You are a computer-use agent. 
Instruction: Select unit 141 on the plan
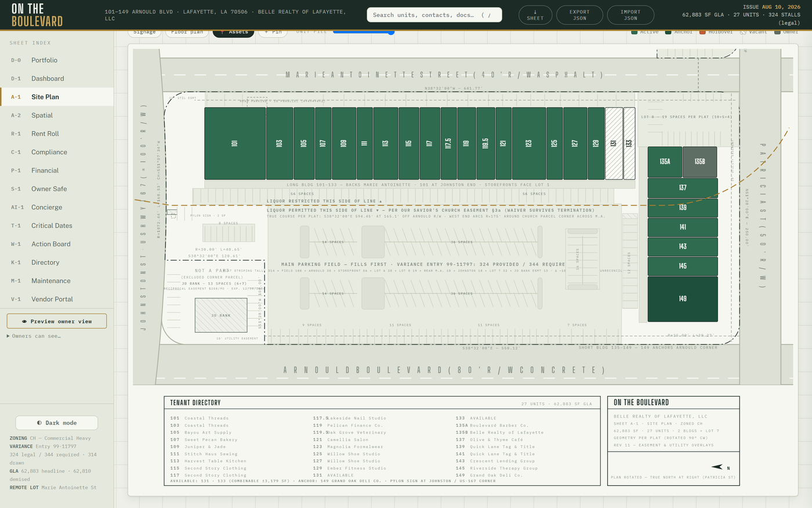click(x=683, y=228)
